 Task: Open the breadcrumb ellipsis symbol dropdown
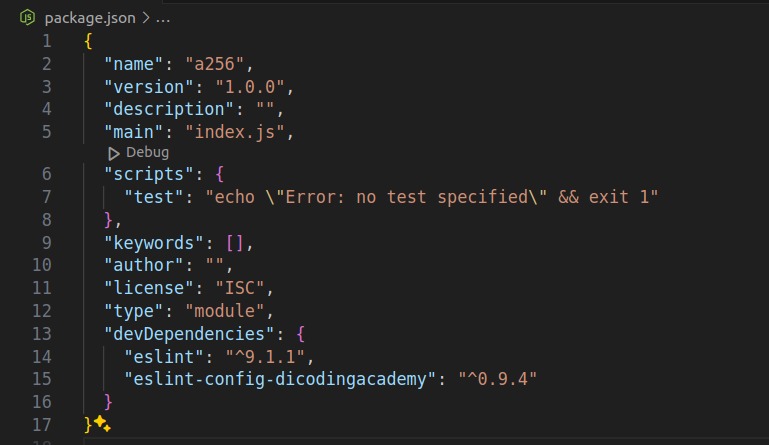pyautogui.click(x=163, y=18)
